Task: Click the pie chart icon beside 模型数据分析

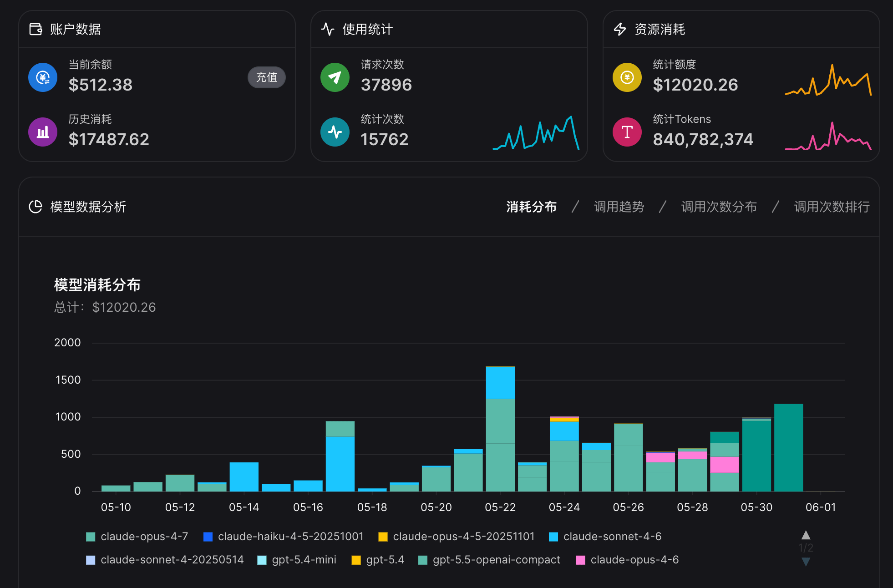Action: pos(36,207)
